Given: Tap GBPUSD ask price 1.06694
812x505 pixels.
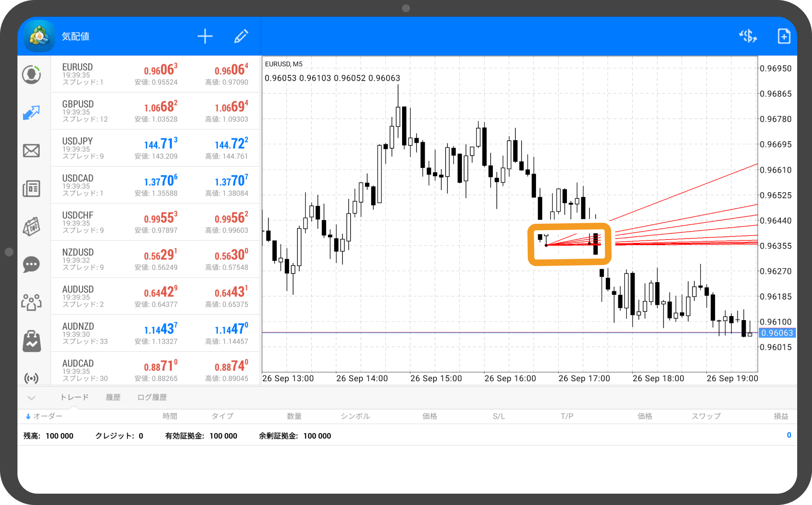Looking at the screenshot, I should (231, 106).
